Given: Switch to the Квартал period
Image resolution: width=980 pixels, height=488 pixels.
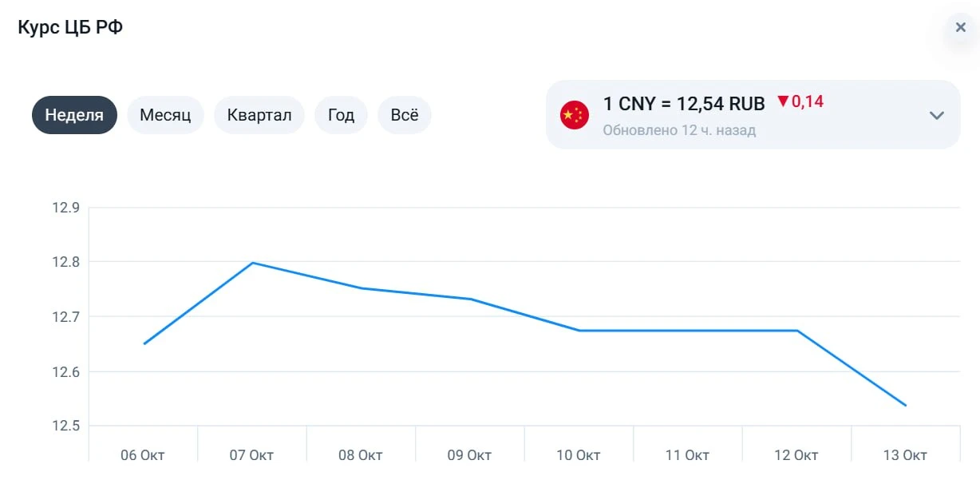Looking at the screenshot, I should [x=259, y=115].
